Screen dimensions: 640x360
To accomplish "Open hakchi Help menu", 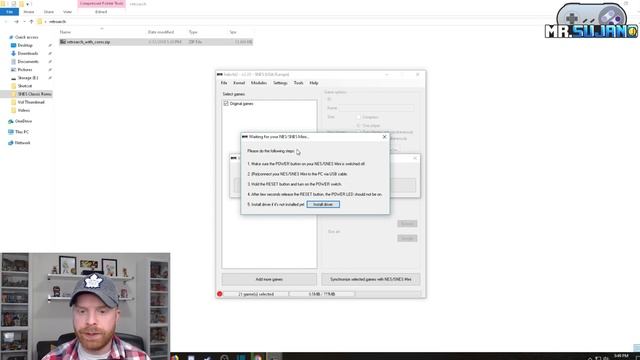I will tap(314, 83).
